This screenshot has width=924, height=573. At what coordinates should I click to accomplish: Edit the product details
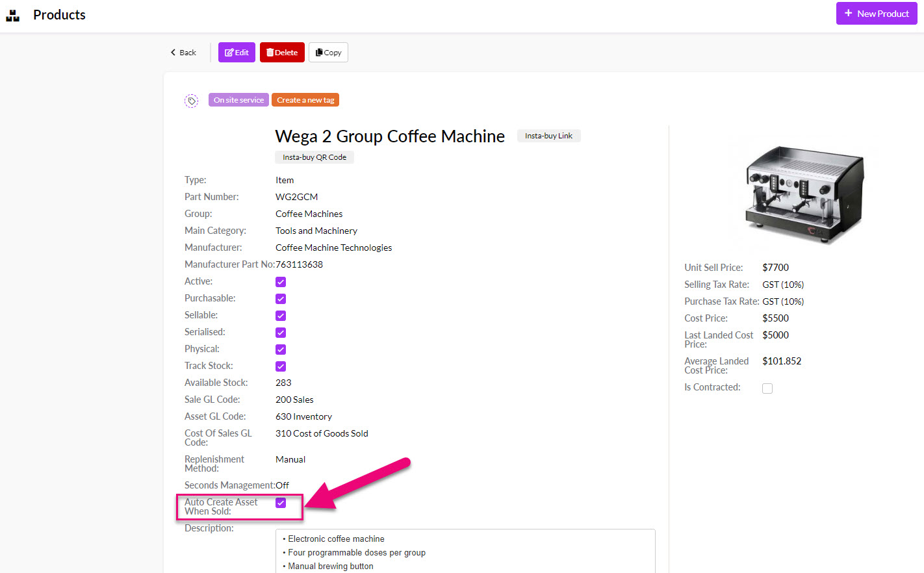pos(237,53)
